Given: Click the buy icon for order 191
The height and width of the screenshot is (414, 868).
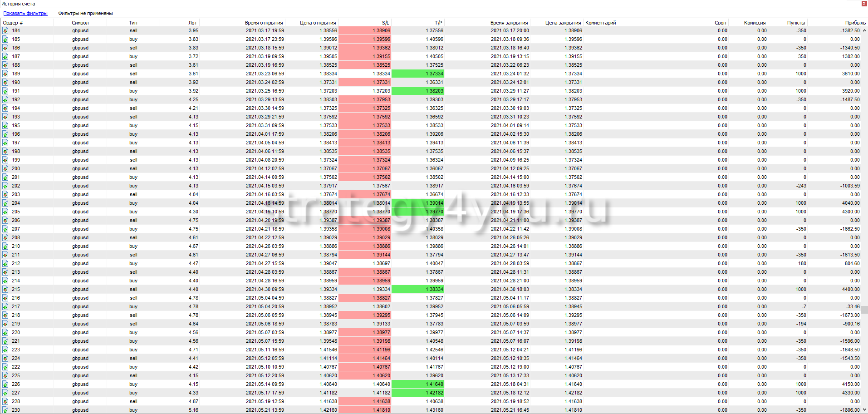Looking at the screenshot, I should [5, 91].
